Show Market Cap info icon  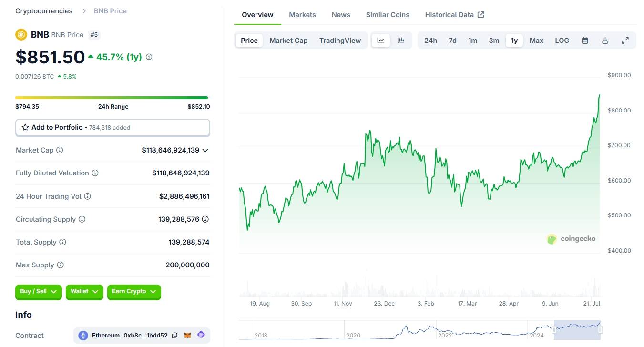click(x=60, y=150)
